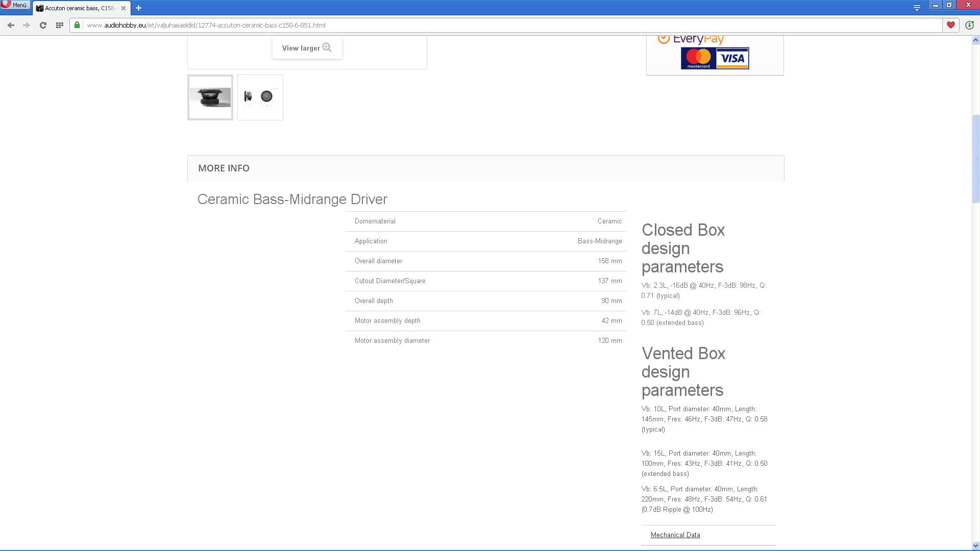
Task: Click the browser back arrow
Action: coord(11,25)
